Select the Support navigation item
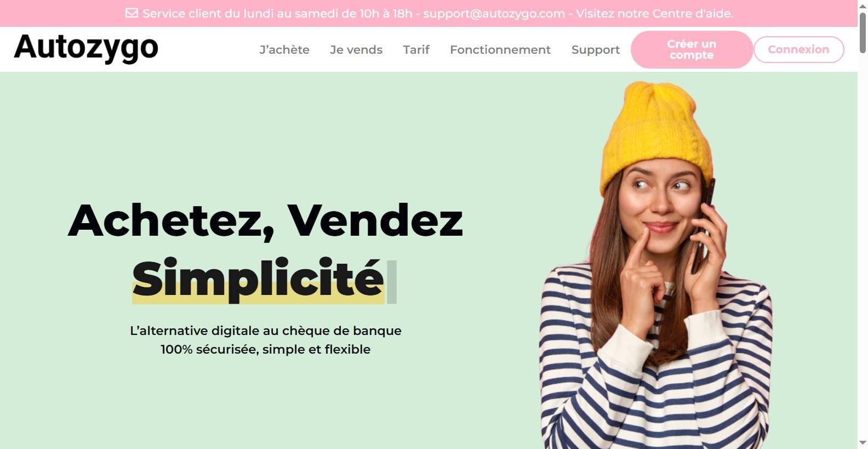 pyautogui.click(x=596, y=50)
